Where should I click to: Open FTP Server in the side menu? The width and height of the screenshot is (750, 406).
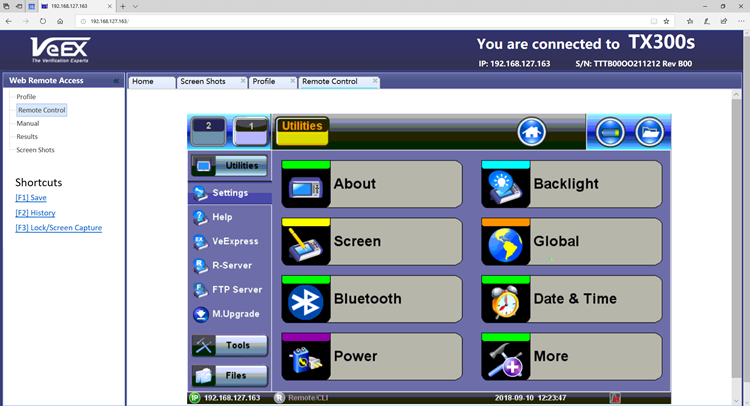(230, 290)
